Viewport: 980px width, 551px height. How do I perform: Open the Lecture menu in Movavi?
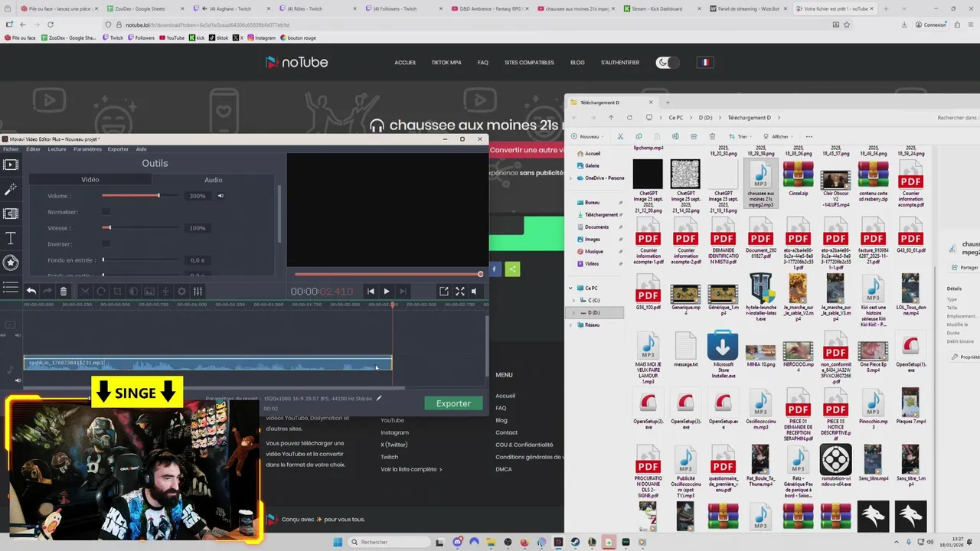[57, 149]
